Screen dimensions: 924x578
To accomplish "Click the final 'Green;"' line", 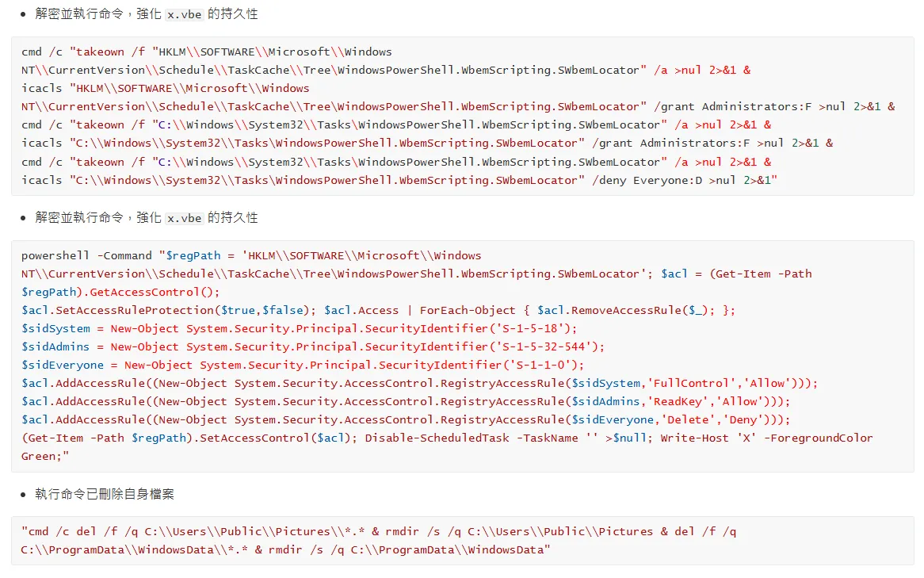I will click(45, 457).
